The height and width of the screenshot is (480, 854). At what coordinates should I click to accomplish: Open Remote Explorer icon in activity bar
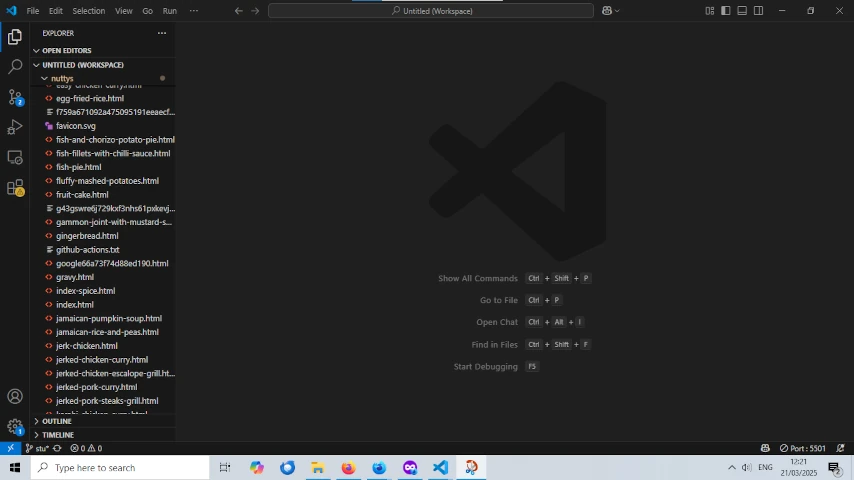[15, 157]
